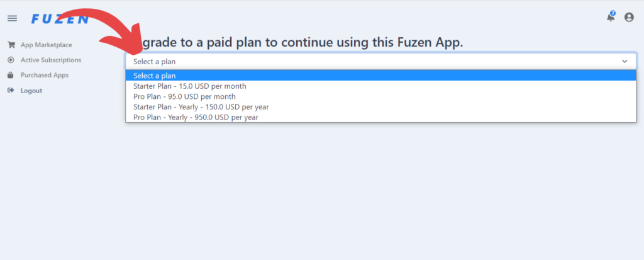Open the Active Subscriptions page
Screen dimensions: 644x260
tap(51, 60)
